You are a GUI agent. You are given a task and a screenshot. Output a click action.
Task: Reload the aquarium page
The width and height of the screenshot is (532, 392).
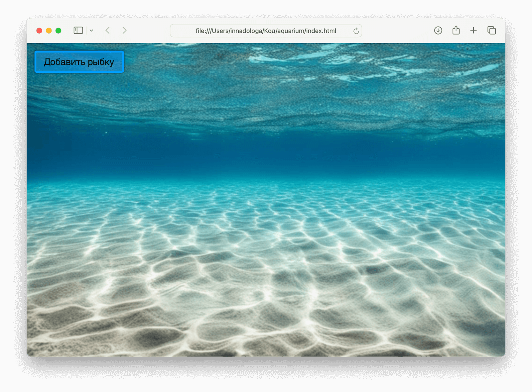[x=356, y=31]
